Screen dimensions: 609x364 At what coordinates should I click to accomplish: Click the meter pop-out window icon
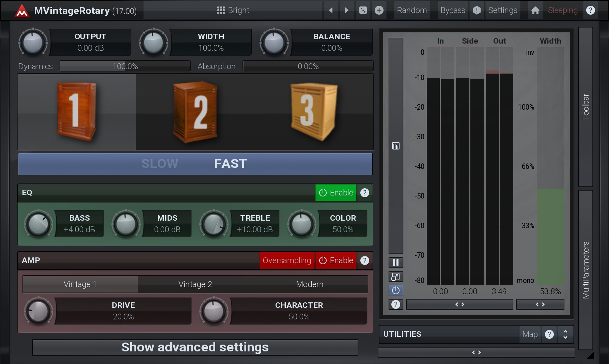tap(395, 276)
